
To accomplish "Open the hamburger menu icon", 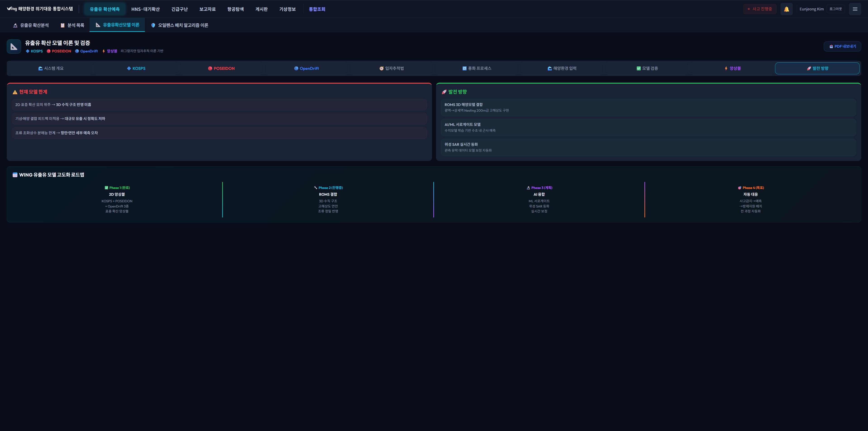I will (x=854, y=9).
